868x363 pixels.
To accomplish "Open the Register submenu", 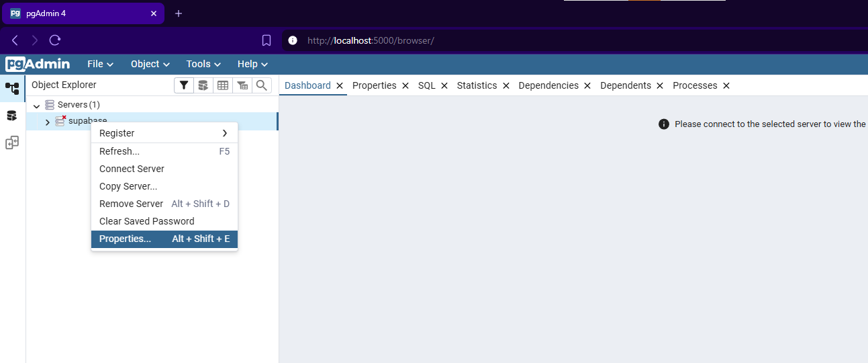I will click(x=164, y=133).
